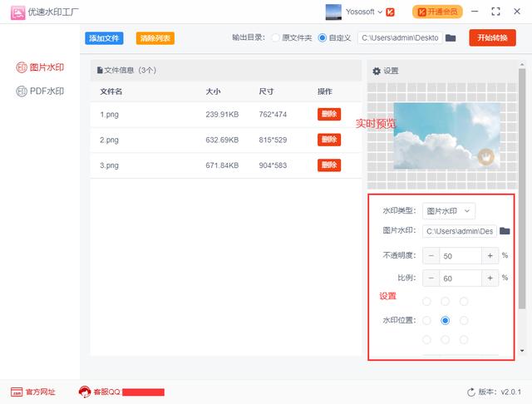Select the 3.png file name
The height and width of the screenshot is (404, 532).
(x=109, y=165)
